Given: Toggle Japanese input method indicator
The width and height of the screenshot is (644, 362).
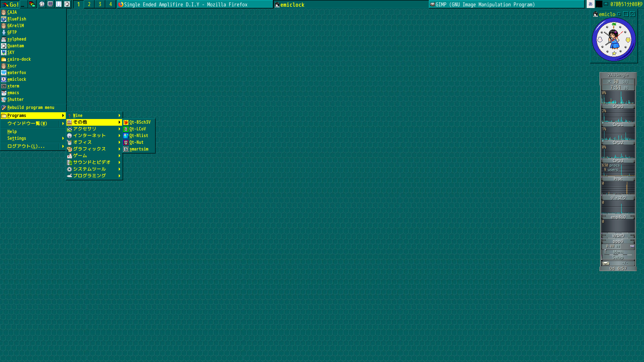Looking at the screenshot, I should point(591,4).
